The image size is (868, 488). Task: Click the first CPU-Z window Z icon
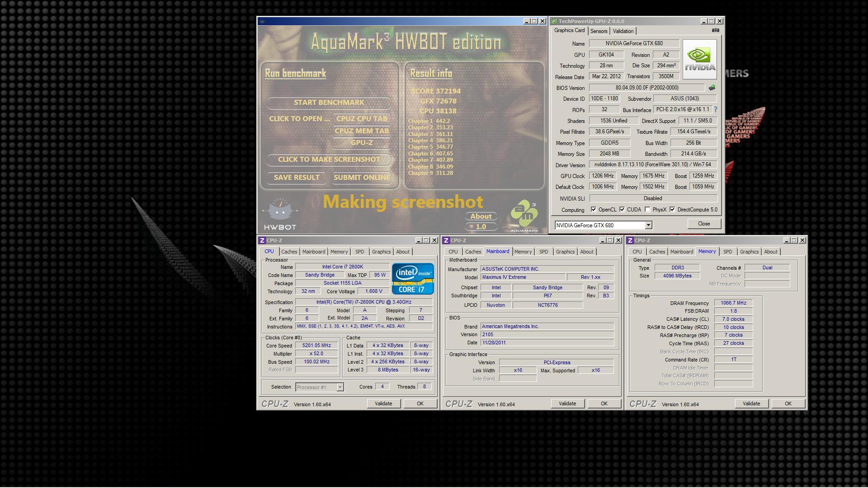point(262,240)
